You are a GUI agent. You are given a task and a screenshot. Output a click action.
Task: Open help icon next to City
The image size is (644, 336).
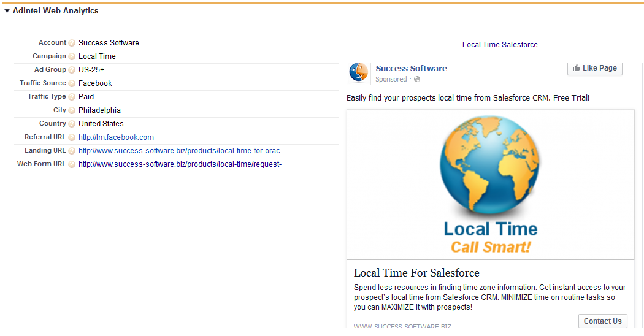[x=72, y=110]
